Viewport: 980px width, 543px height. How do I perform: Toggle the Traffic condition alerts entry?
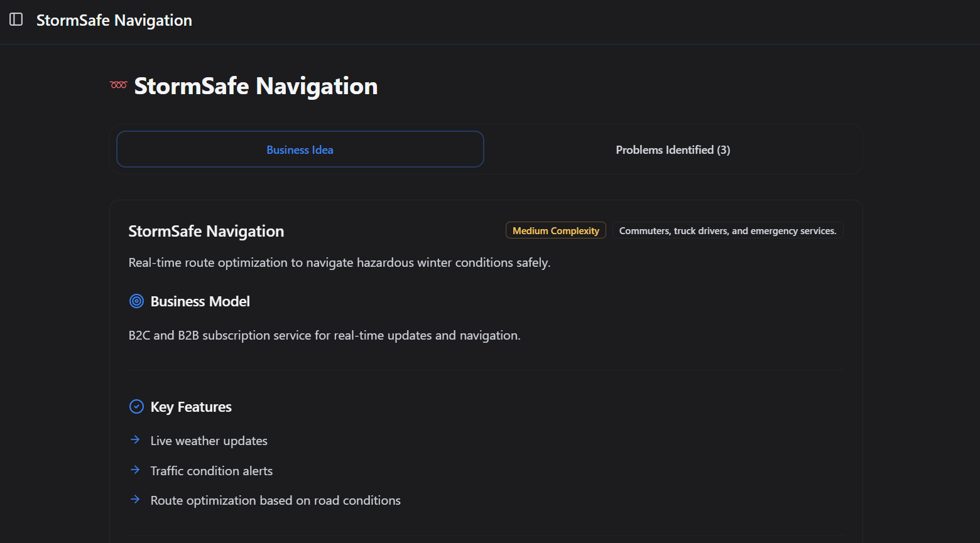[211, 470]
